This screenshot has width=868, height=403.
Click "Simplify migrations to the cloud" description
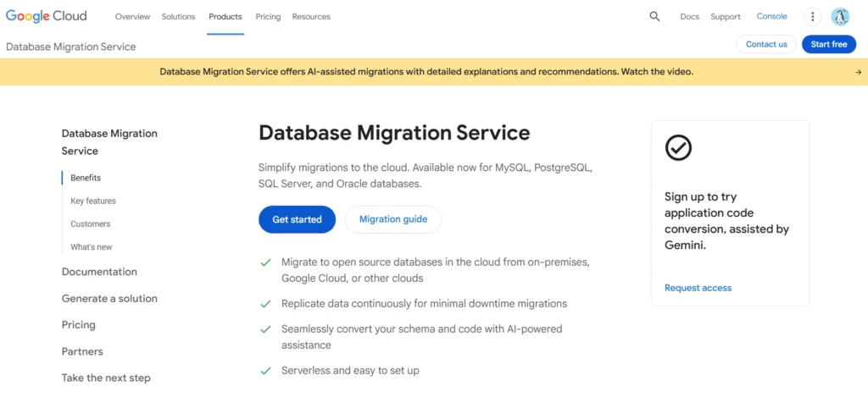point(426,175)
